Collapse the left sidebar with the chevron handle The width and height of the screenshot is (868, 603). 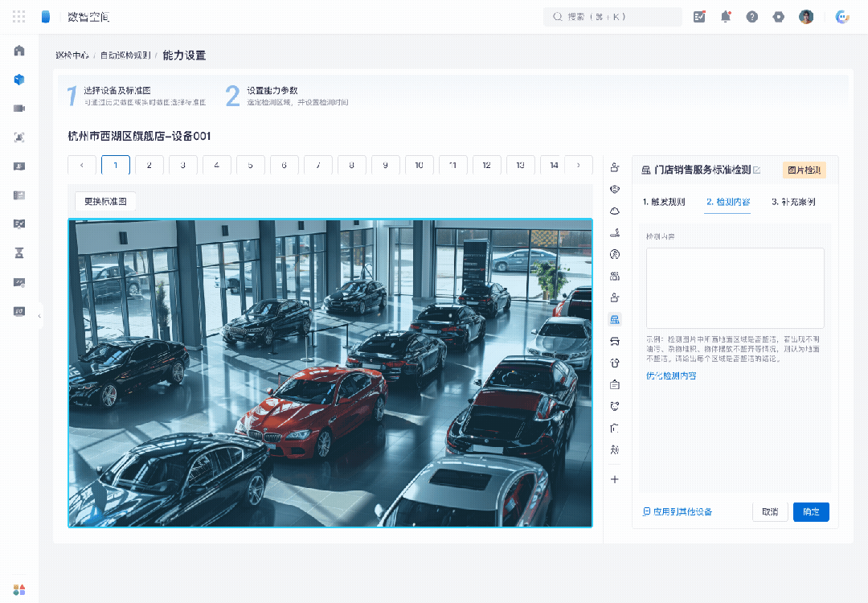(x=39, y=316)
